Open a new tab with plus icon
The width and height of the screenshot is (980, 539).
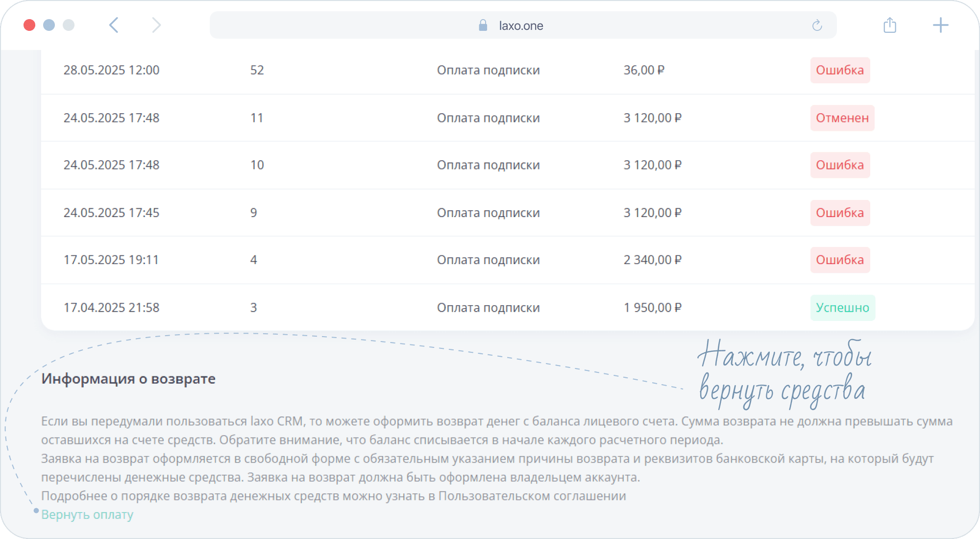(x=940, y=25)
